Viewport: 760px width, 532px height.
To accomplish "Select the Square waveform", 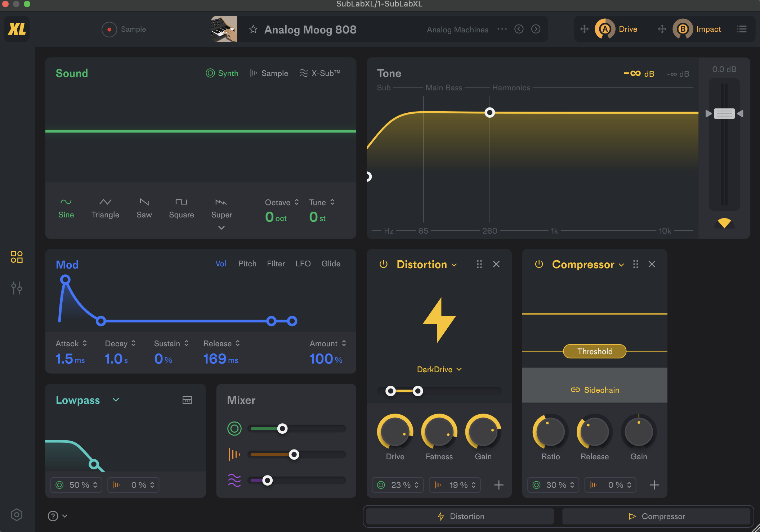I will 182,208.
